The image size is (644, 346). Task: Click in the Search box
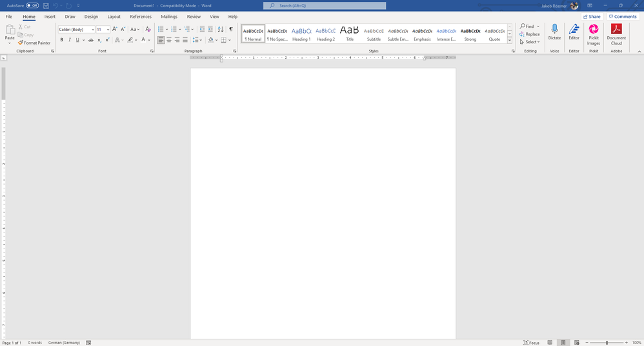325,6
